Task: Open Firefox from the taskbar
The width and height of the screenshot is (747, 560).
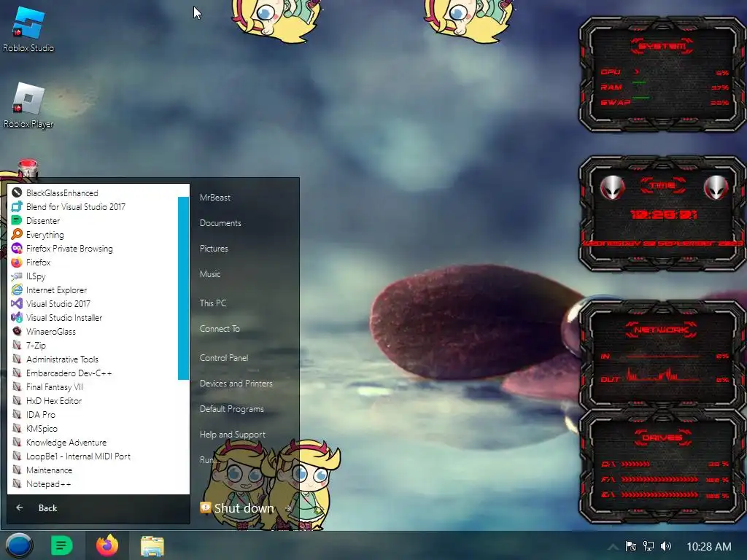Action: (x=107, y=545)
